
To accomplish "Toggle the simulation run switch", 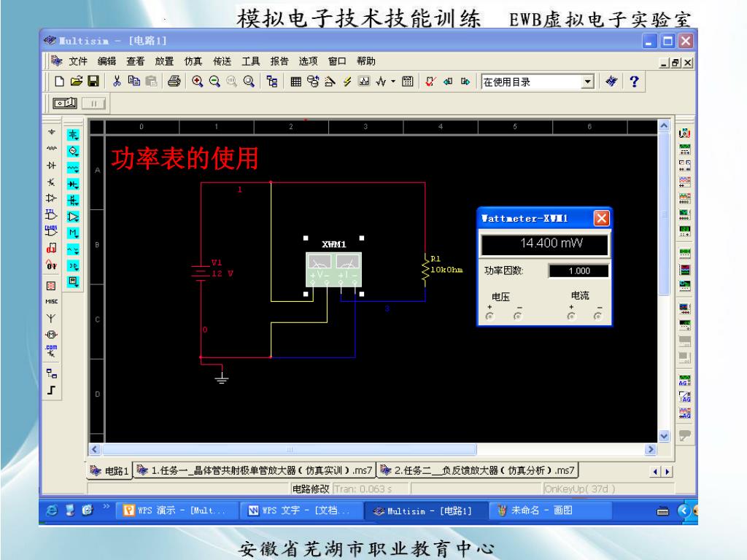I will click(x=65, y=103).
